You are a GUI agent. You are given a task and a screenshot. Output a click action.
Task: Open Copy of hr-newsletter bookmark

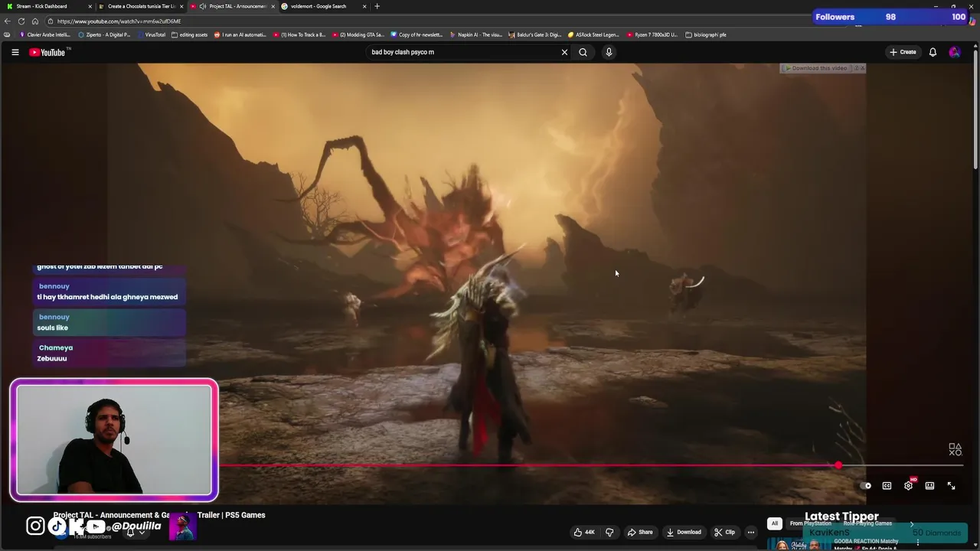coord(417,34)
